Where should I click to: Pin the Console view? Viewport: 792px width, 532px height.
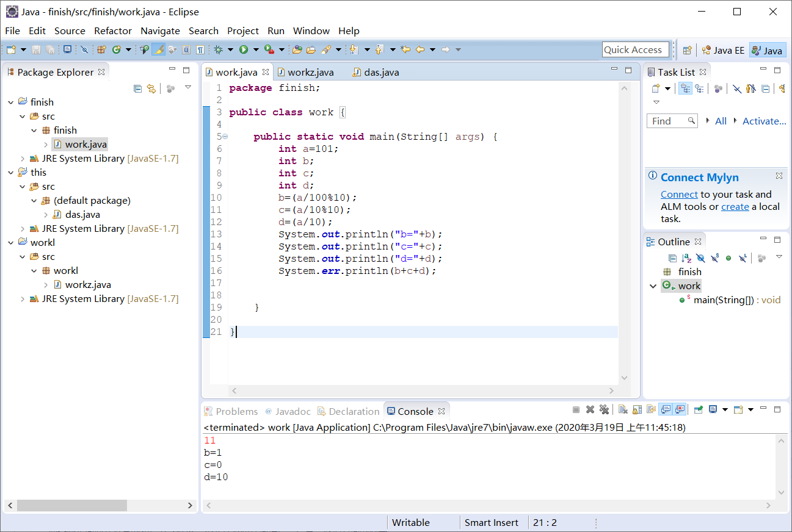pyautogui.click(x=698, y=410)
